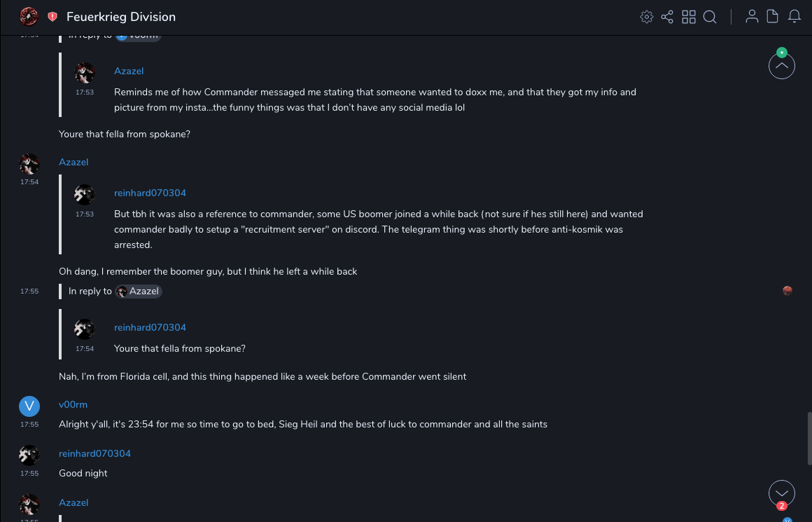Click the room avatar in header

pyautogui.click(x=29, y=17)
